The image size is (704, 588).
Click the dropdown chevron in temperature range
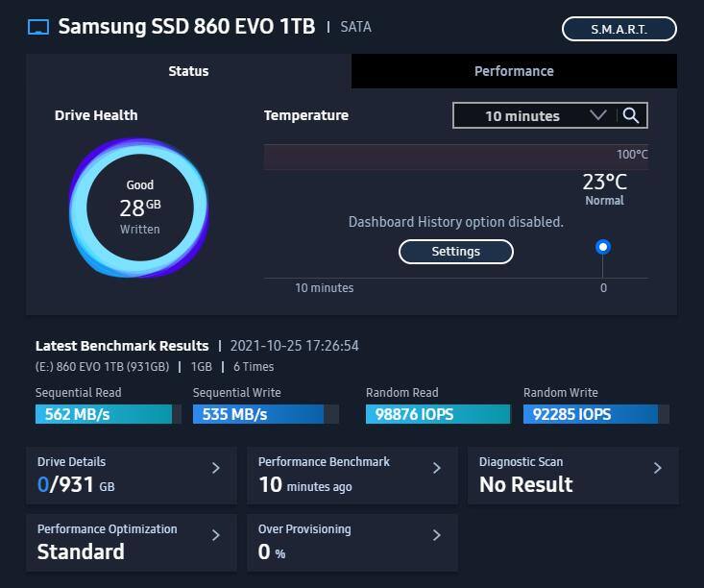[x=597, y=115]
